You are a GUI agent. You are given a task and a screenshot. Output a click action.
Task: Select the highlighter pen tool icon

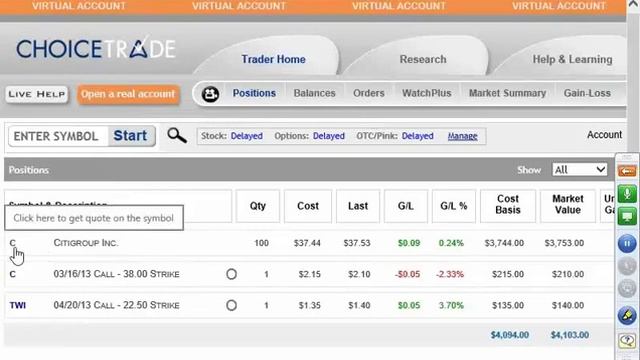click(627, 316)
